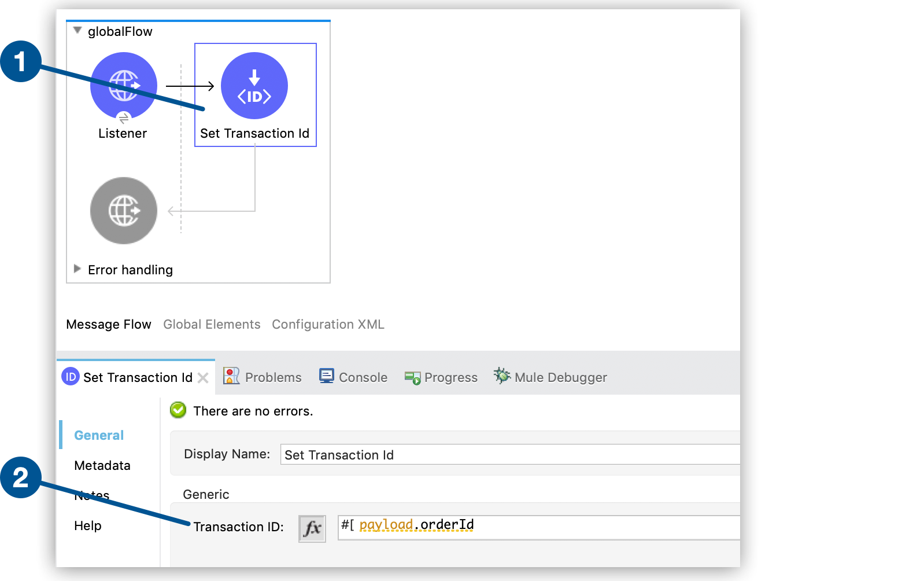Click the Progress view icon
The image size is (924, 581).
tap(412, 378)
